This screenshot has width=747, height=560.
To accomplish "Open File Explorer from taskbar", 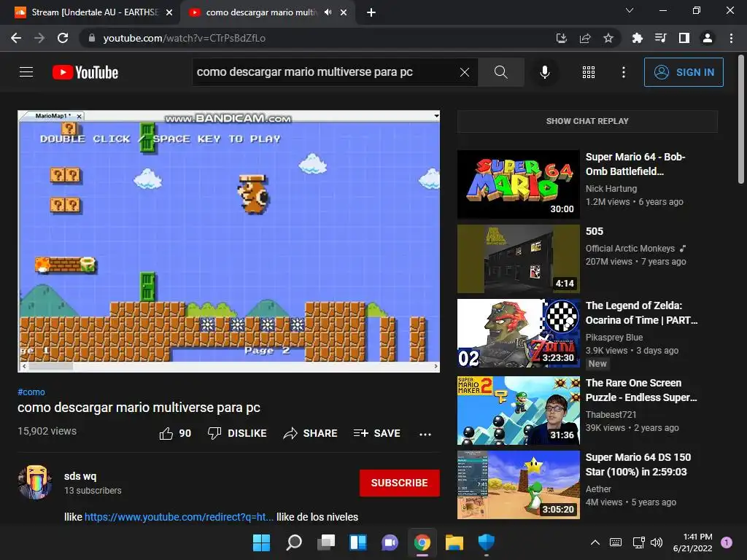I will 454,542.
